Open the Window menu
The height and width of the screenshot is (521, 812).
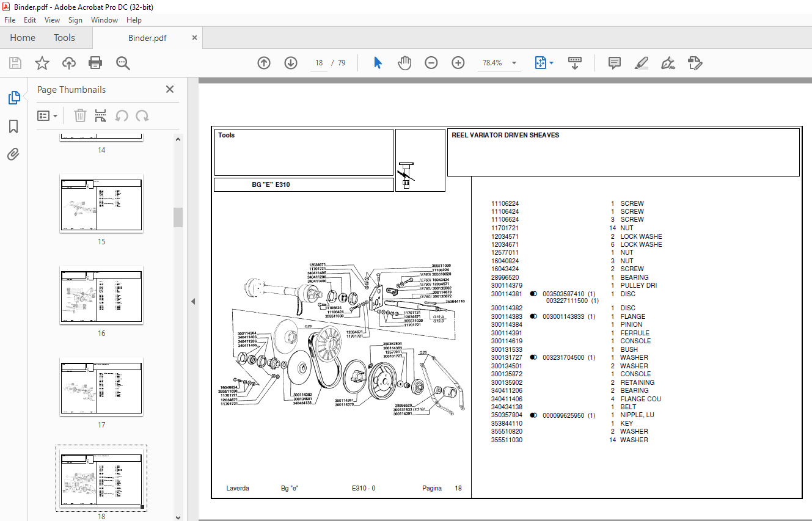coord(104,20)
